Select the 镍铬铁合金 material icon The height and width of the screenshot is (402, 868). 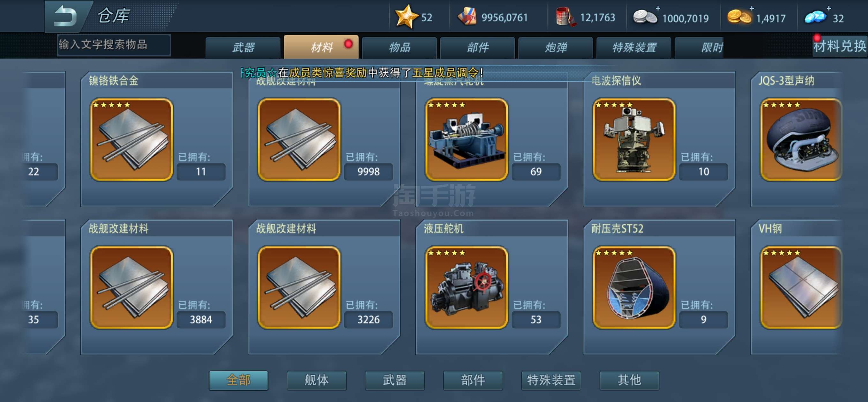(x=131, y=139)
